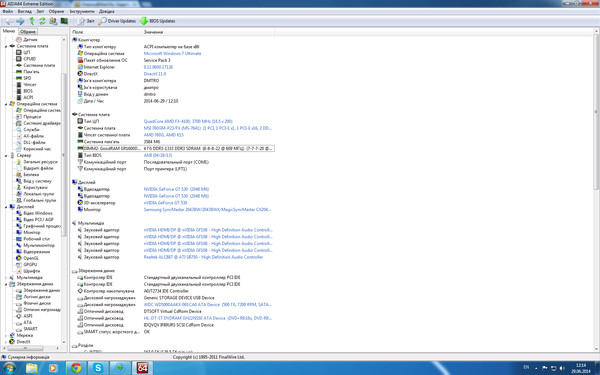
Task: Open Процеси in the tree
Action: (32, 117)
